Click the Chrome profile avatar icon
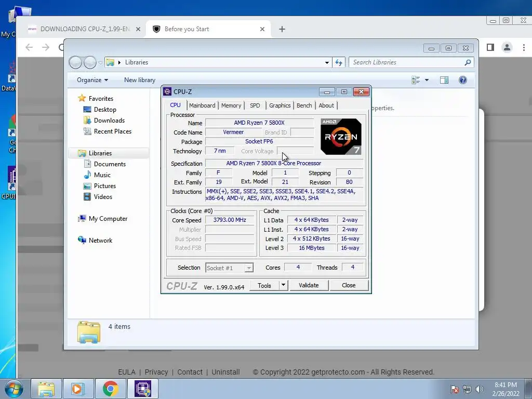 click(x=507, y=47)
